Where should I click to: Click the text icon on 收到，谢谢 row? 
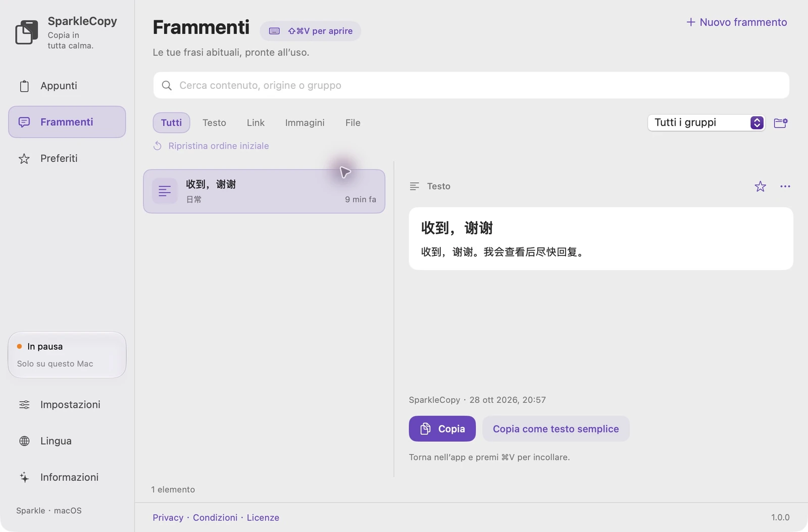[165, 191]
